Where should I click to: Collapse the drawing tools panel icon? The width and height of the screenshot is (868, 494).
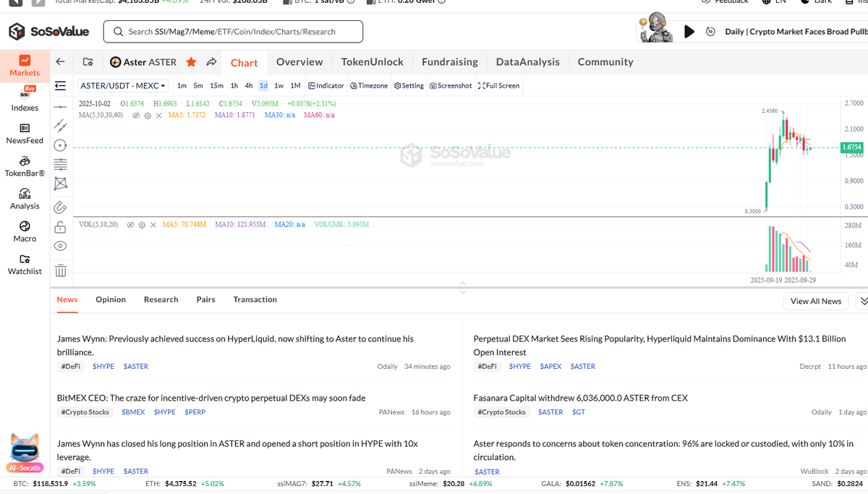61,85
